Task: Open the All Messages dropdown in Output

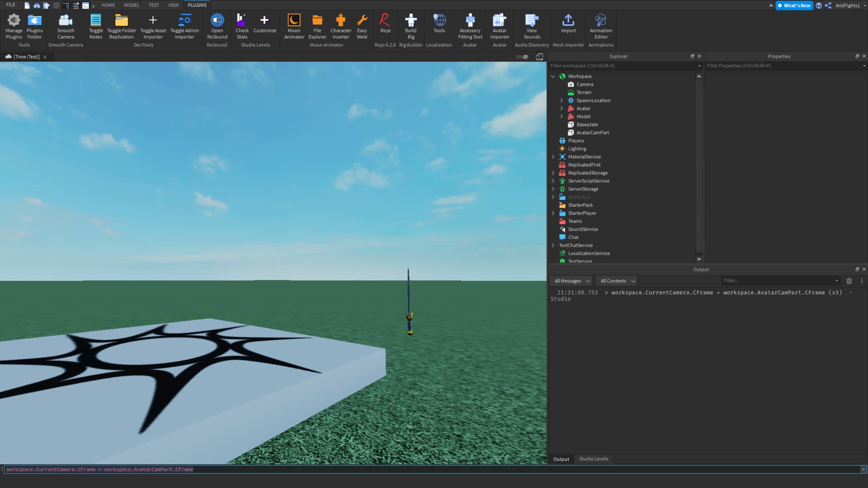Action: [x=571, y=281]
